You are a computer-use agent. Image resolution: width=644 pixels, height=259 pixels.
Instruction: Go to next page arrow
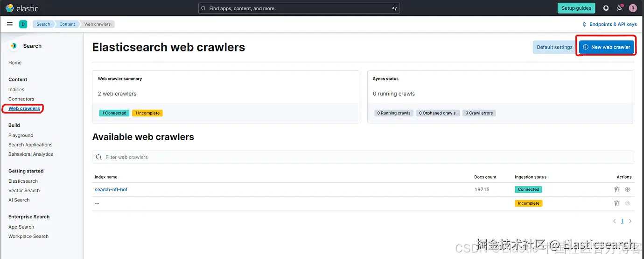630,221
